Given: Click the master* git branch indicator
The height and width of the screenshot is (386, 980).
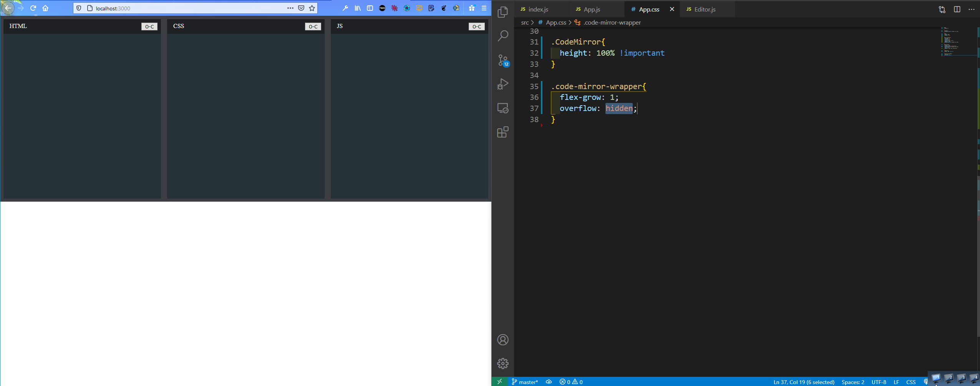Looking at the screenshot, I should tap(525, 382).
